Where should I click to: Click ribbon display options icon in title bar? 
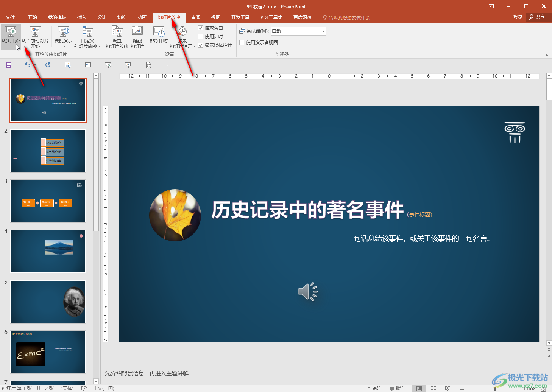(x=491, y=6)
